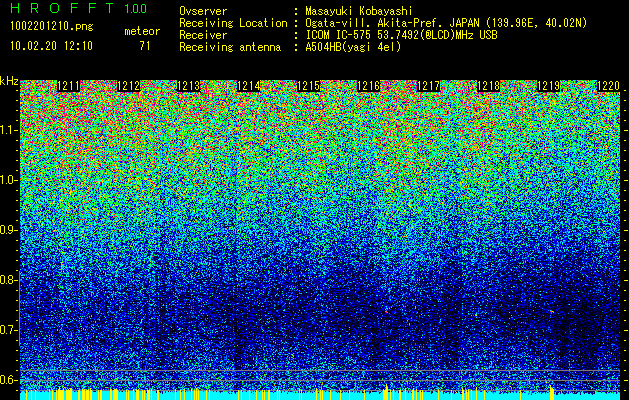This screenshot has height=400, width=629.
Task: Click the 0.9 kHz axis label
Action: (x=8, y=230)
